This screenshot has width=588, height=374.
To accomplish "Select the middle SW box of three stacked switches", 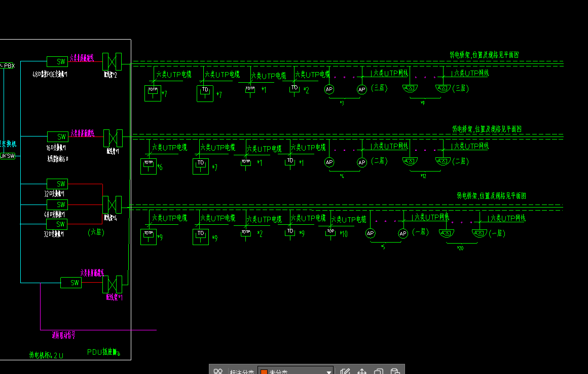I will pyautogui.click(x=57, y=205).
